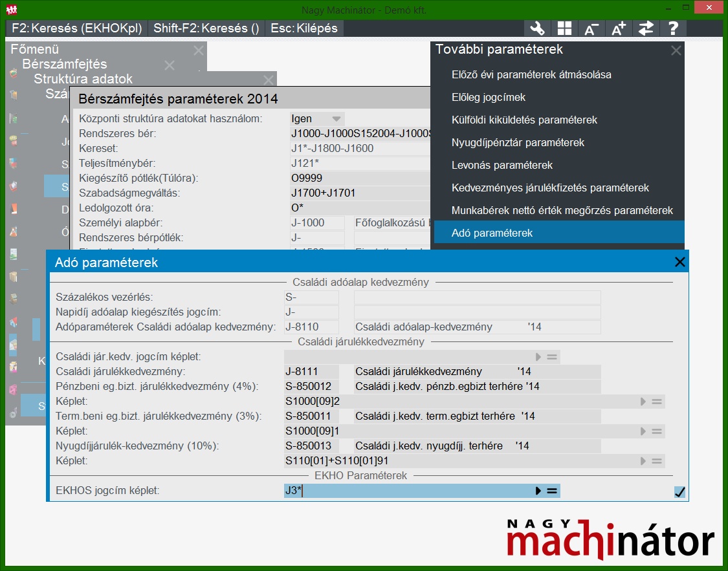This screenshot has height=571, width=728.
Task: Click the Személyi alapbér J-1000 field
Action: coord(317,222)
